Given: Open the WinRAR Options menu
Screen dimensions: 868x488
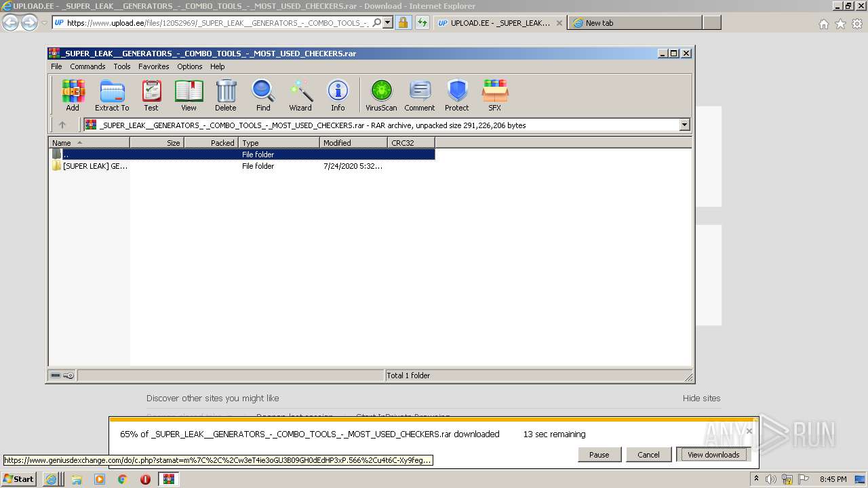Looking at the screenshot, I should coord(190,66).
